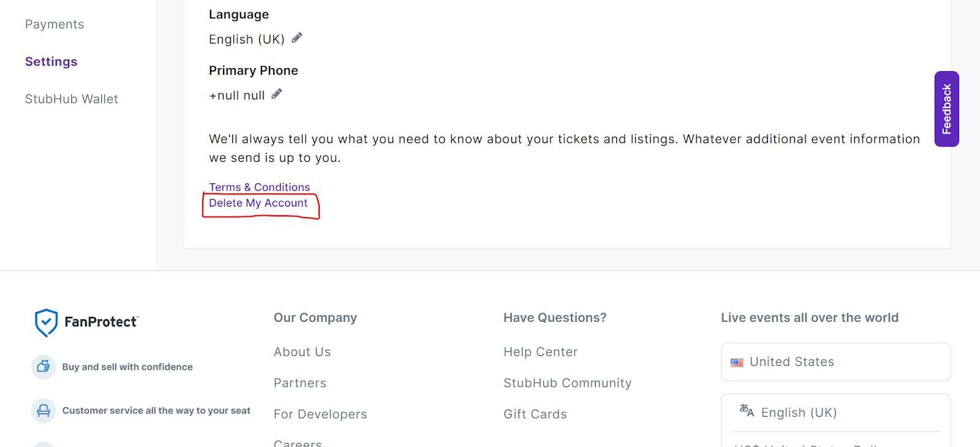
Task: Go to the Help Center
Action: tap(541, 352)
